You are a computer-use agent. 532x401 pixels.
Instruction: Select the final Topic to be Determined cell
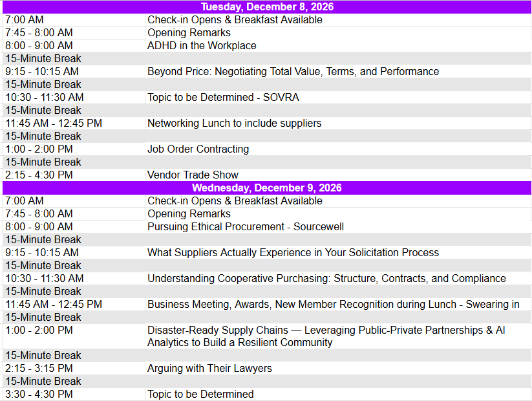click(x=338, y=395)
